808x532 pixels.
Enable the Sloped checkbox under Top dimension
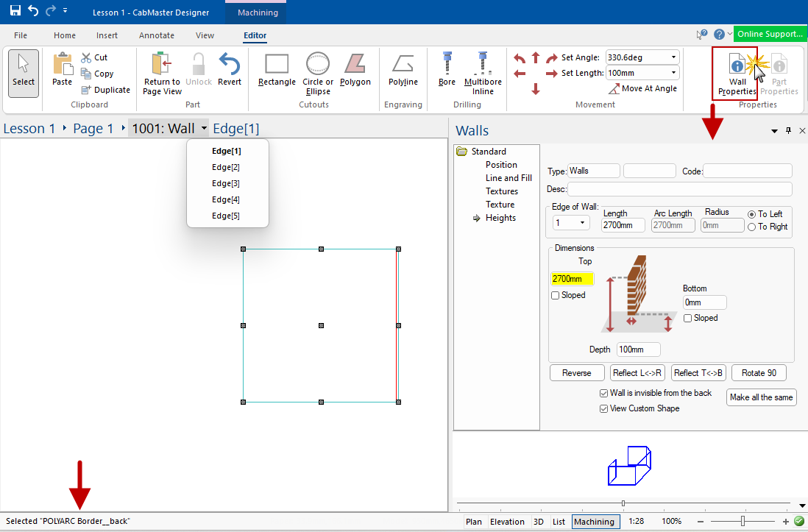tap(554, 295)
